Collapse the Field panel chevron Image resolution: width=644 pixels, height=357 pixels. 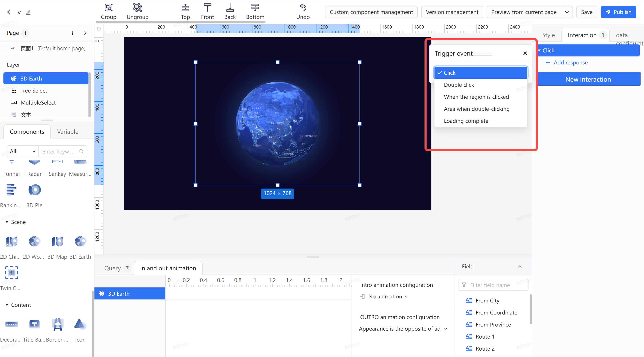coord(520,266)
